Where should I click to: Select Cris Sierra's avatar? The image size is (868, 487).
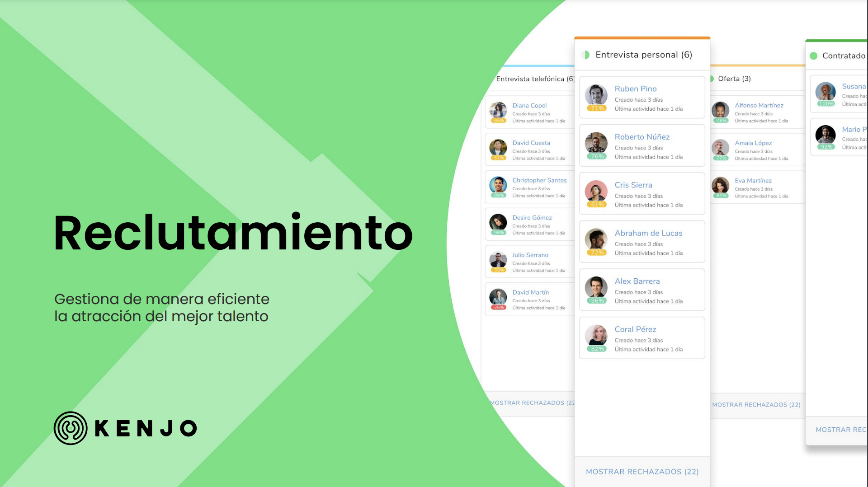(x=596, y=192)
